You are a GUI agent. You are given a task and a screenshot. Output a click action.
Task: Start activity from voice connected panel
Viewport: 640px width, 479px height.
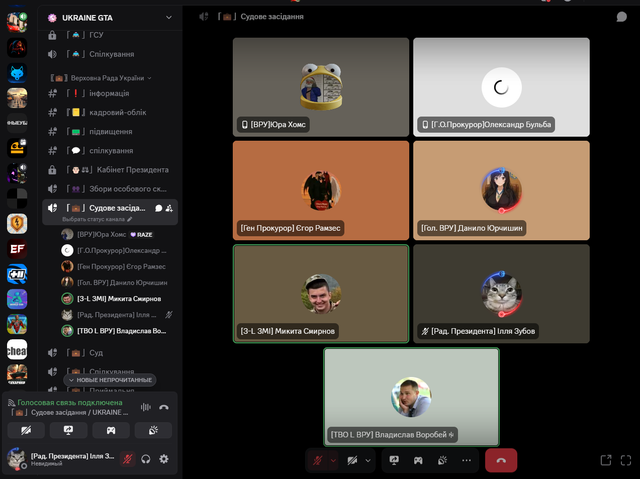point(111,430)
